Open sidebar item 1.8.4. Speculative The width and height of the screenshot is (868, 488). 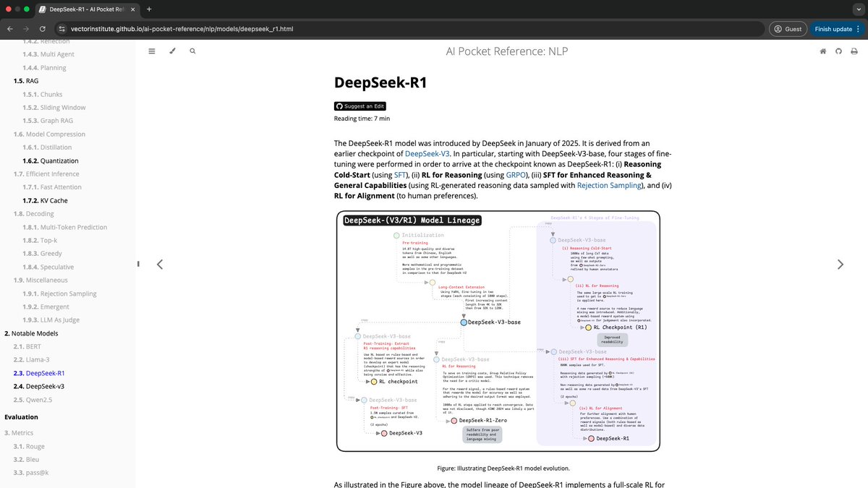[48, 267]
